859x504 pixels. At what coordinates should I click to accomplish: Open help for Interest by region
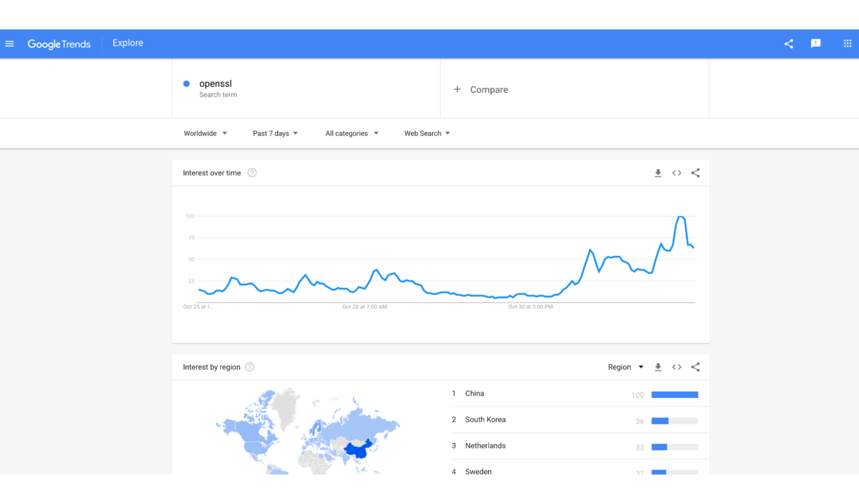click(x=250, y=367)
